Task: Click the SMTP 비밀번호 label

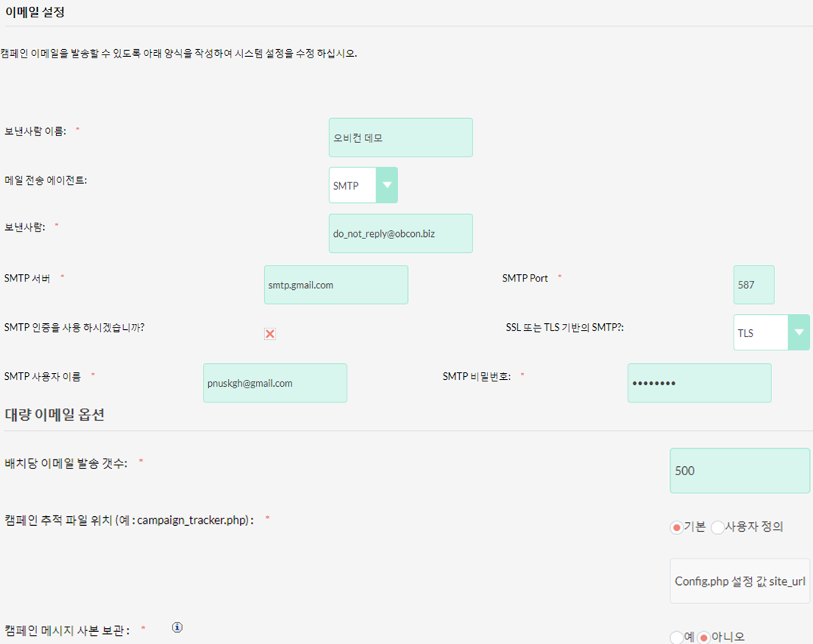Action: click(x=476, y=376)
